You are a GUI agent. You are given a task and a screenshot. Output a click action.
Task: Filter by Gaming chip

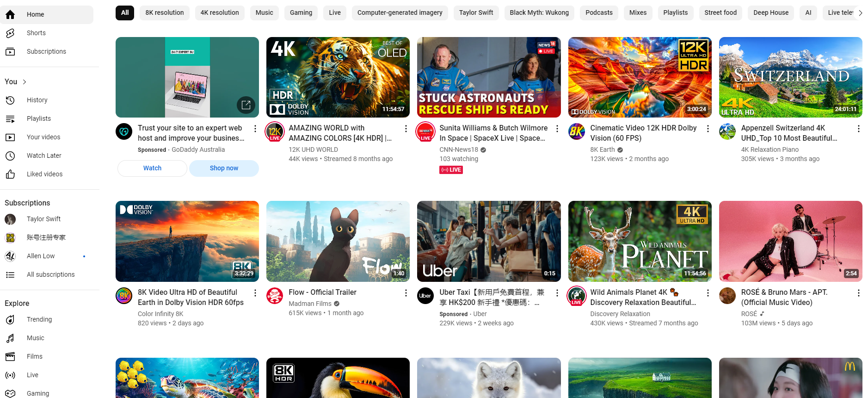pos(301,13)
